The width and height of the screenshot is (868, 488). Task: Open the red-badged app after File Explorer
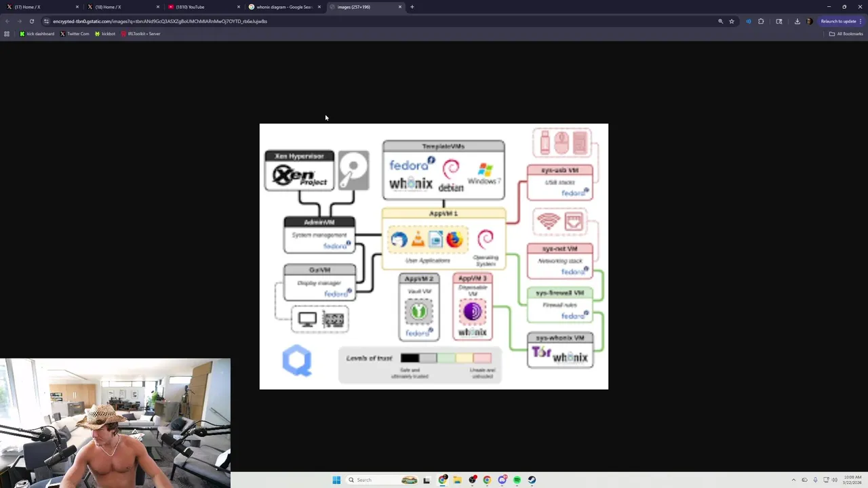pyautogui.click(x=473, y=480)
